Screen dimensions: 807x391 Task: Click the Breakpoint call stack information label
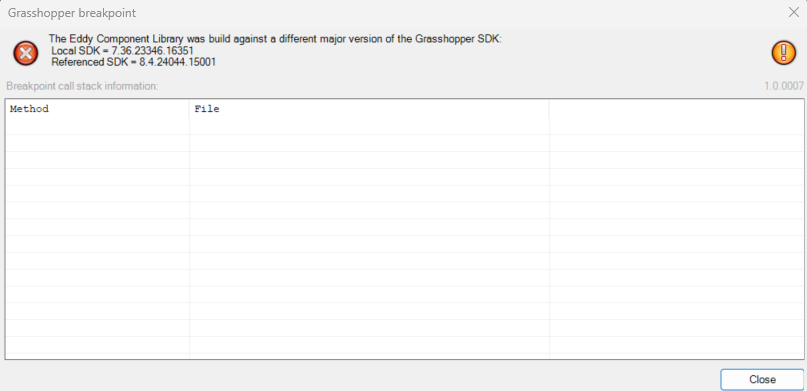[82, 86]
